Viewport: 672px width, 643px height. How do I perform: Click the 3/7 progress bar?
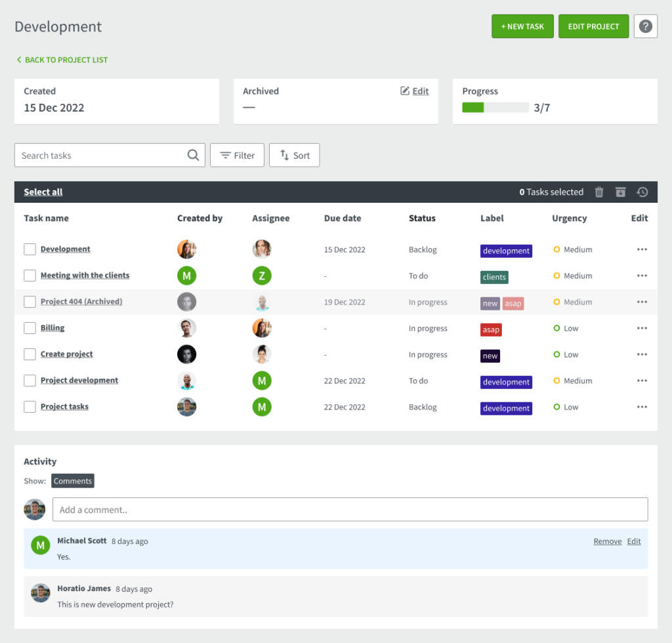click(497, 107)
